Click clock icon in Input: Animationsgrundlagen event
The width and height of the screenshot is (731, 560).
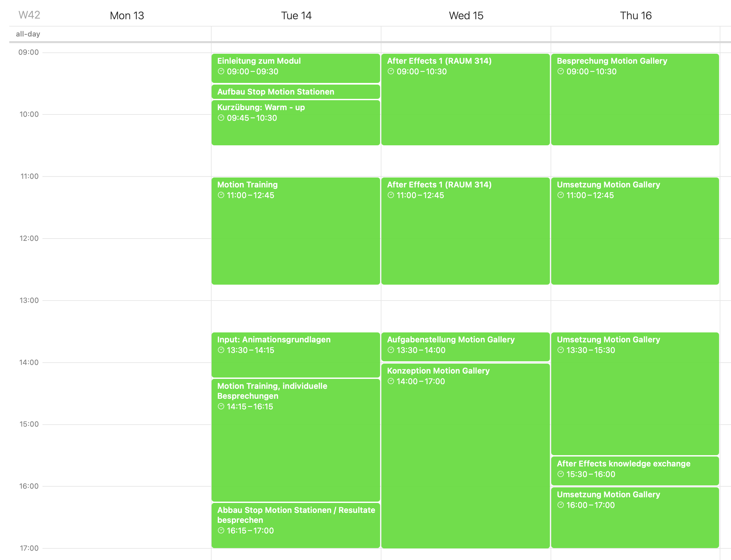[x=221, y=350]
